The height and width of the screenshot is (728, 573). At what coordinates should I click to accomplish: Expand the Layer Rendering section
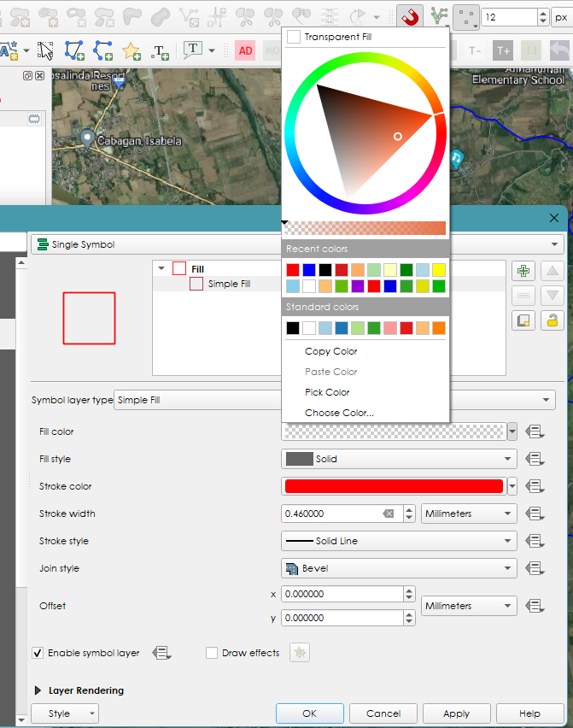[x=38, y=690]
